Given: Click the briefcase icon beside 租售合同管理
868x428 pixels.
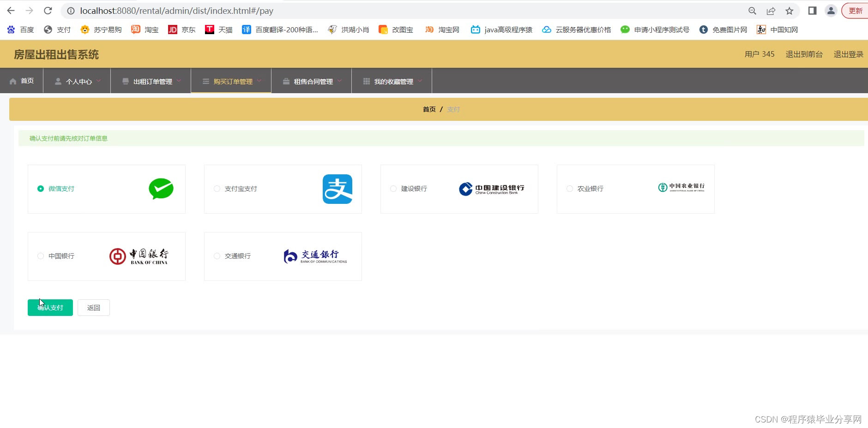Looking at the screenshot, I should point(286,81).
